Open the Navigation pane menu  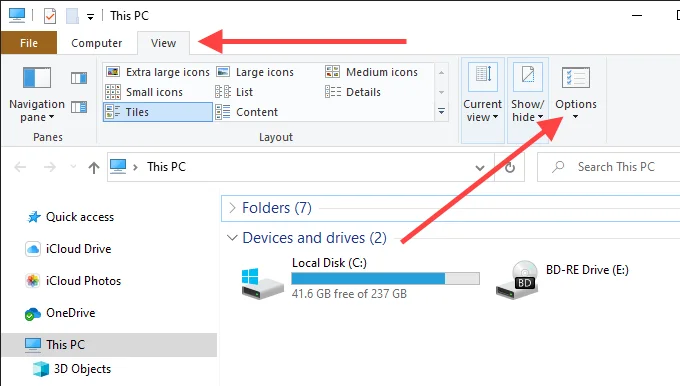click(x=37, y=95)
